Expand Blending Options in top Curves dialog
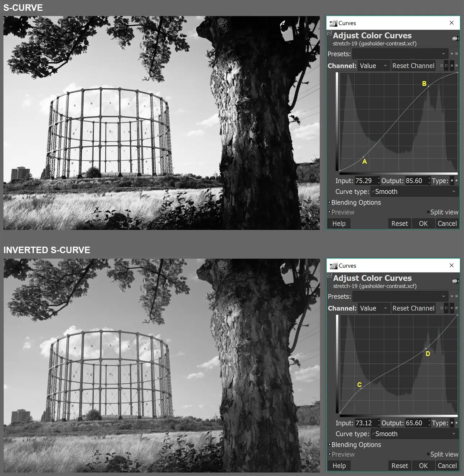This screenshot has height=476, width=464. tap(329, 202)
